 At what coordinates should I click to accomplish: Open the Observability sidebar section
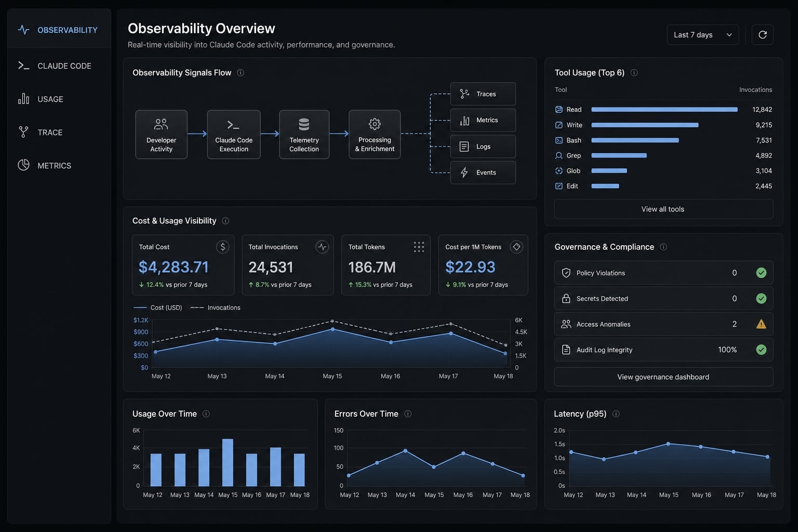click(x=59, y=30)
